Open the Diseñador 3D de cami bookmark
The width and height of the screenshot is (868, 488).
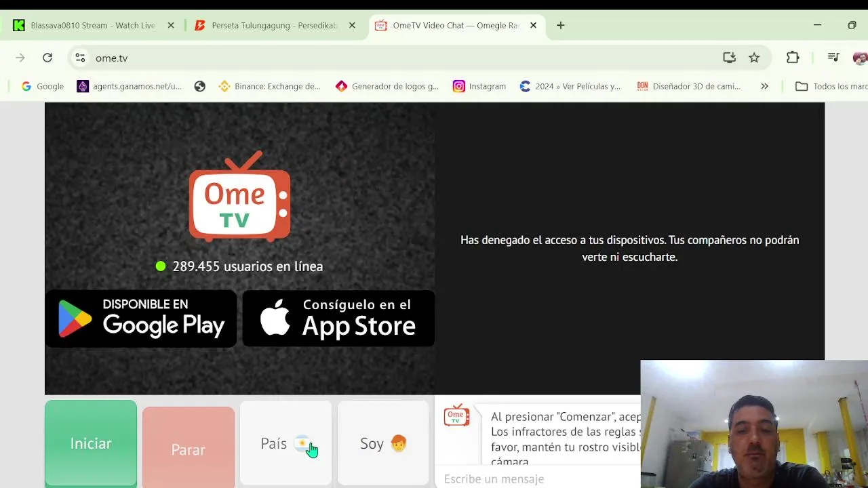click(x=688, y=86)
